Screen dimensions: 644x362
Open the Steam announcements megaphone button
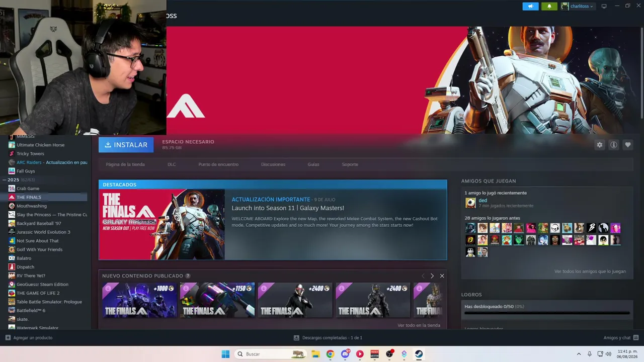[x=530, y=6]
